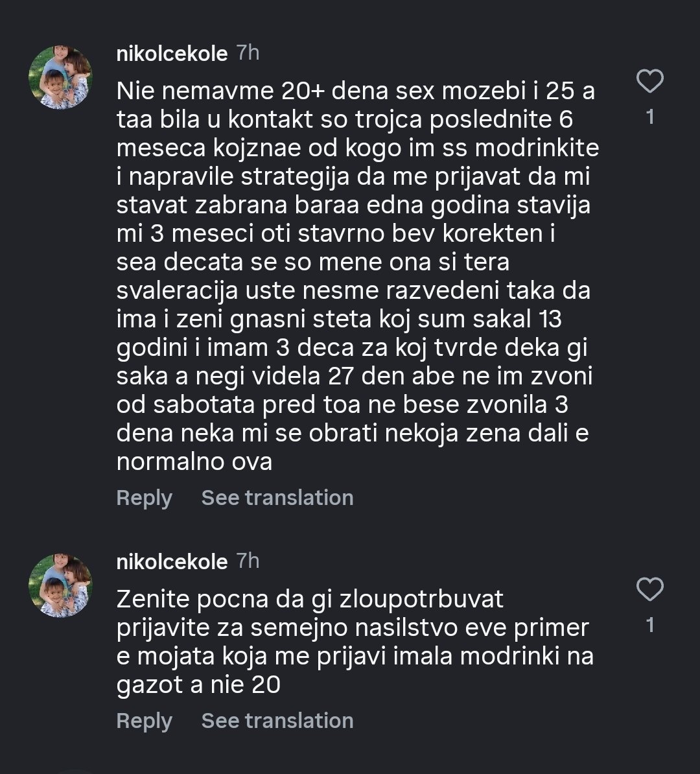Open the first comment's profile picture

click(x=60, y=77)
